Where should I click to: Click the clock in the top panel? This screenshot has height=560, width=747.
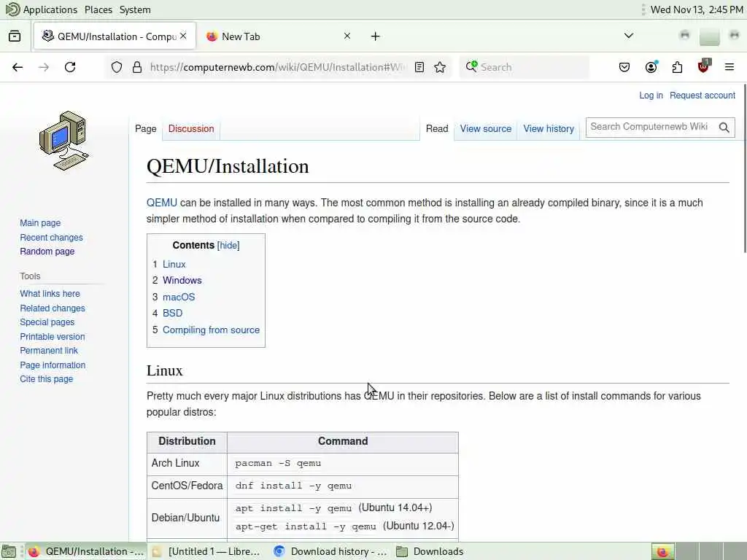click(697, 9)
